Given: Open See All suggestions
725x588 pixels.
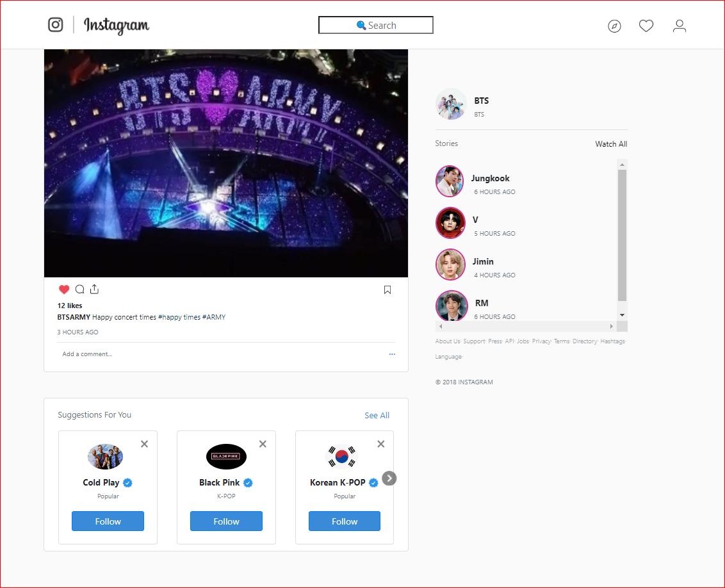Looking at the screenshot, I should (377, 415).
